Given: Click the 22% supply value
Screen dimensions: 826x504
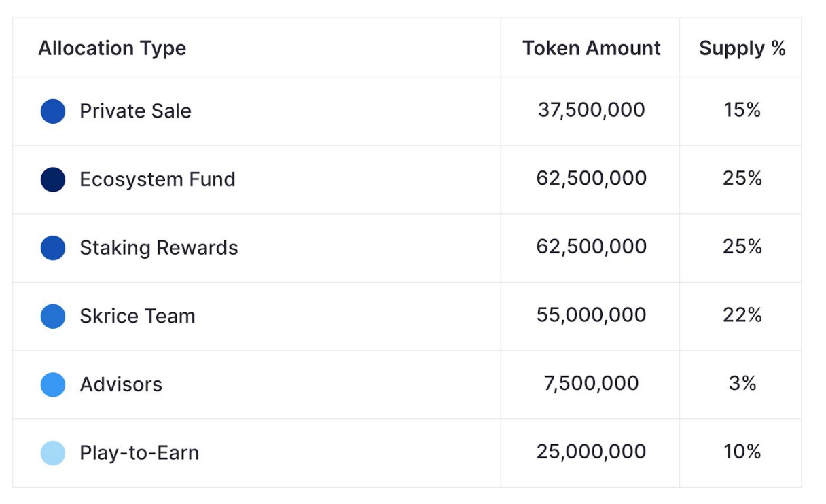Looking at the screenshot, I should pyautogui.click(x=742, y=315).
